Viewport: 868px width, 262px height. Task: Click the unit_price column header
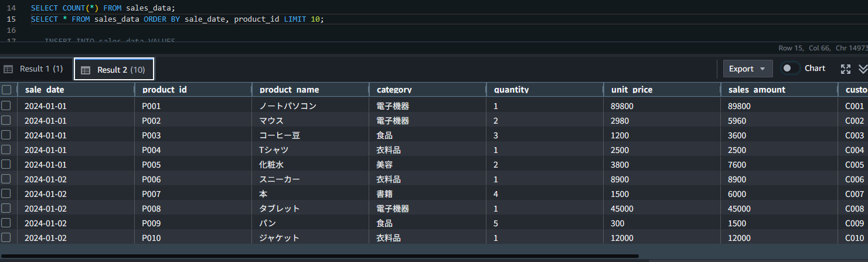click(662, 90)
